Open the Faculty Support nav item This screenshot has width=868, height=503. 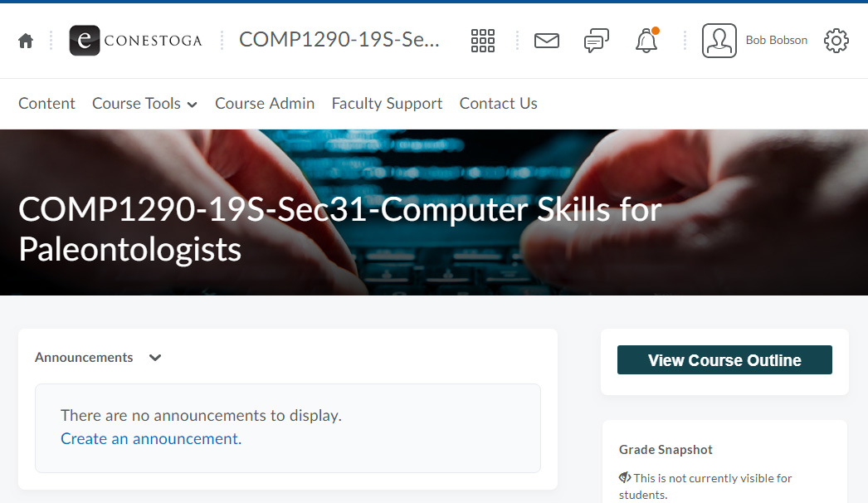tap(387, 104)
